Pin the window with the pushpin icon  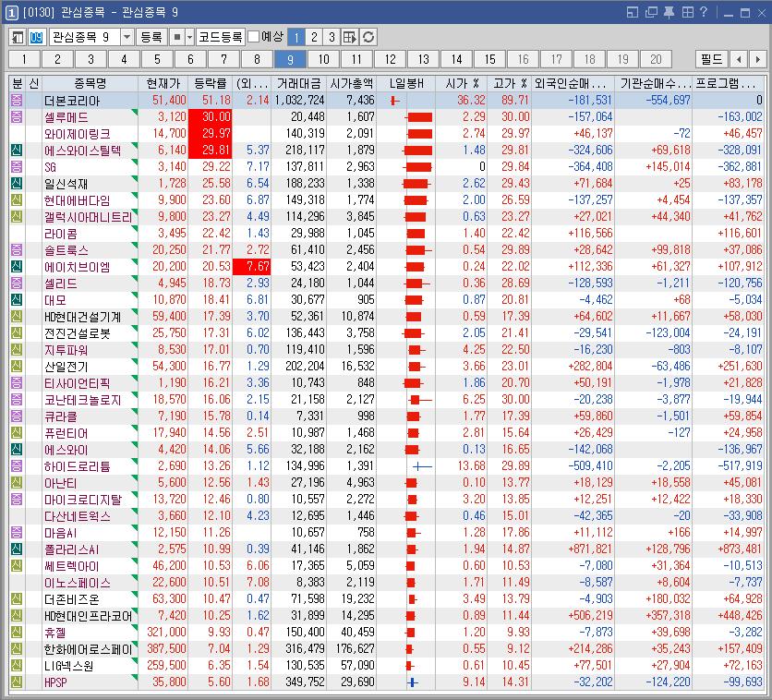[669, 12]
